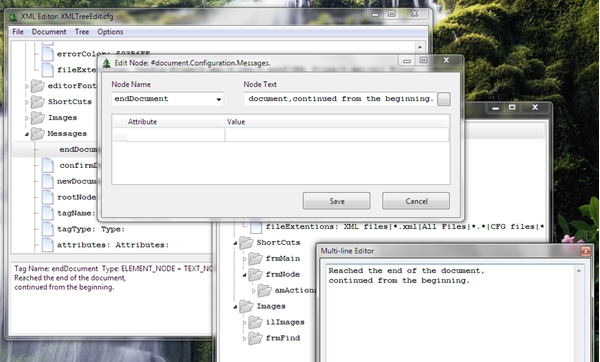
Task: Click the frmFind folder icon
Action: click(x=255, y=338)
